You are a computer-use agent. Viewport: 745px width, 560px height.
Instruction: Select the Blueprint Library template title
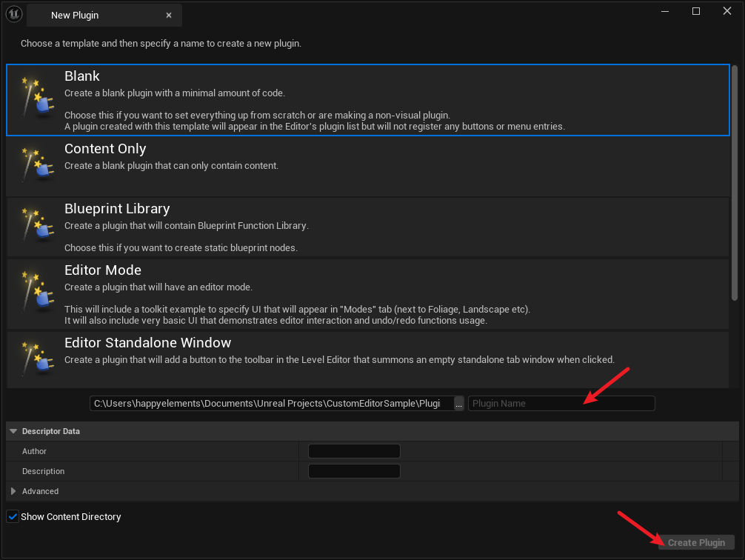(x=117, y=209)
